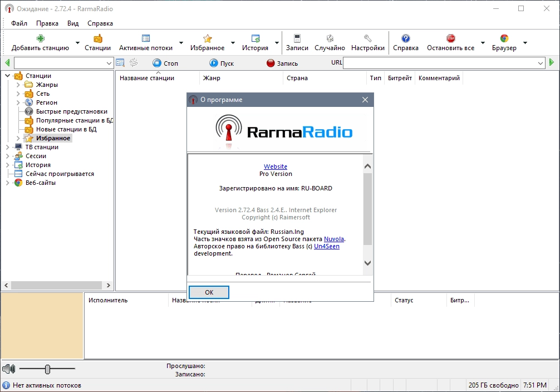Start recording with the Запись button
This screenshot has width=560, height=392.
click(282, 63)
